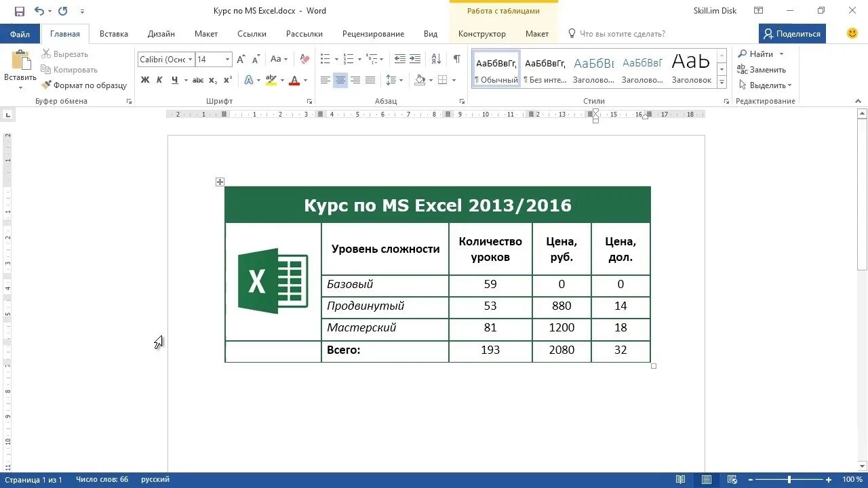This screenshot has width=868, height=488.
Task: Click Заменить to replace text
Action: [x=762, y=70]
